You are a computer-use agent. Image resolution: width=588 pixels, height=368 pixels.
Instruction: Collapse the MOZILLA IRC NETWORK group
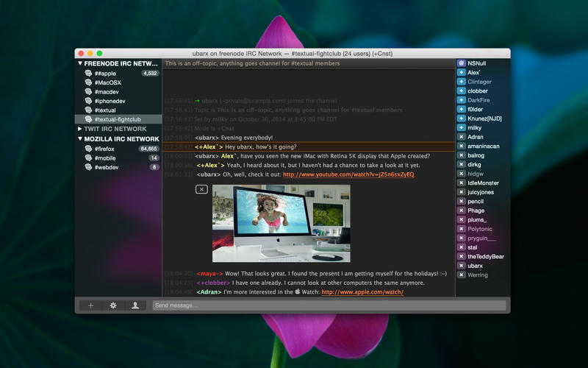(80, 139)
